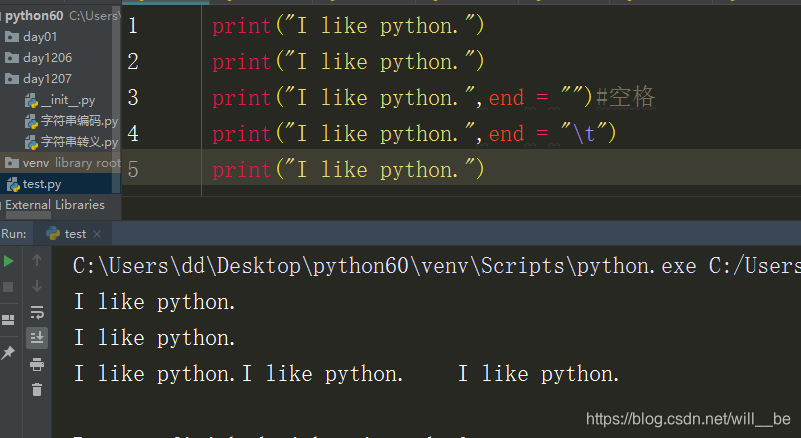801x438 pixels.
Task: Click the day01 folder icon
Action: point(12,37)
